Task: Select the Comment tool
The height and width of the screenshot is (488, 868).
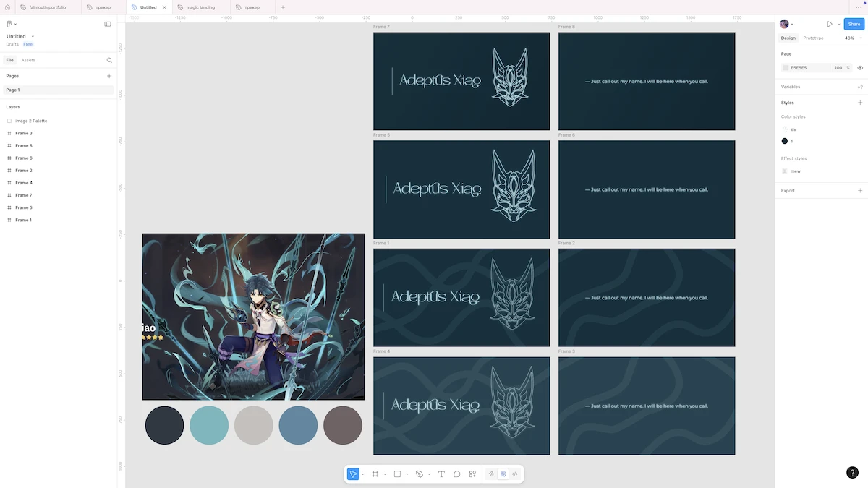Action: (457, 474)
